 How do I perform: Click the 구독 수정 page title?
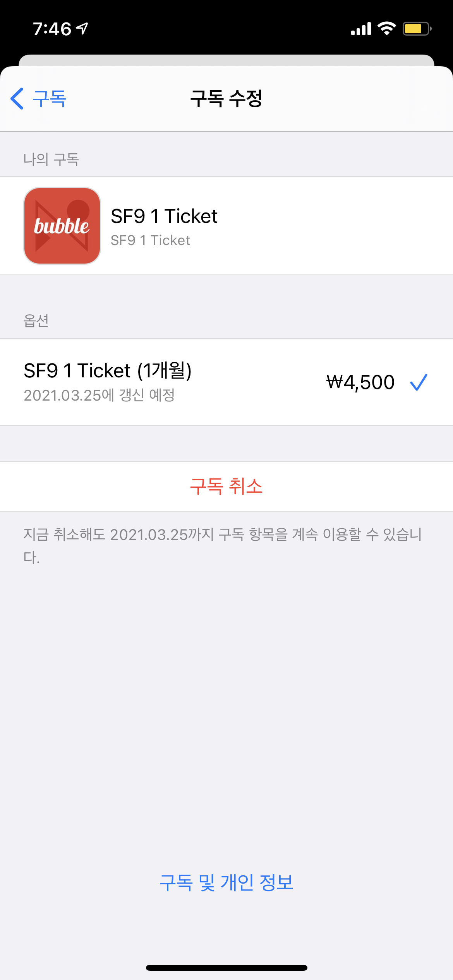(226, 99)
